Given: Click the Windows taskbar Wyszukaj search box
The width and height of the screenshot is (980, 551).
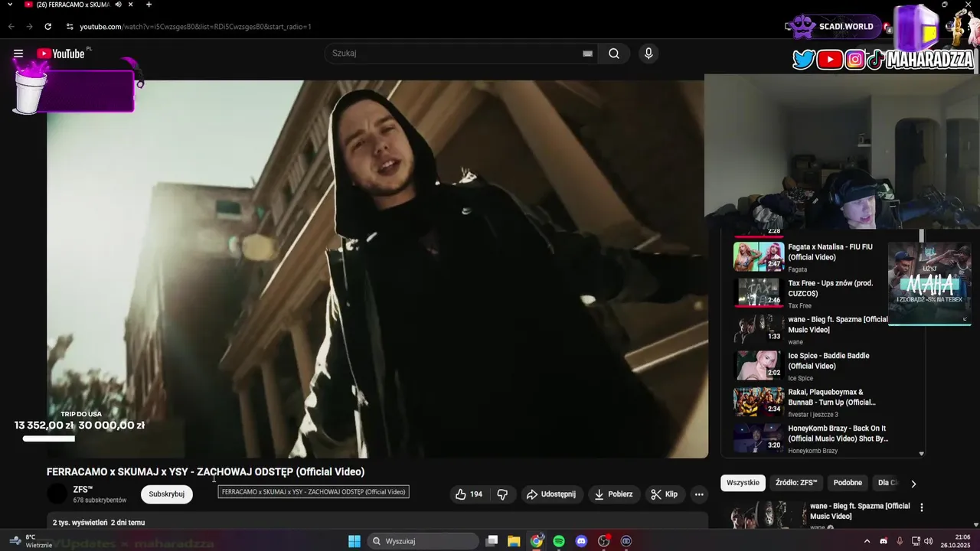Looking at the screenshot, I should pos(423,541).
